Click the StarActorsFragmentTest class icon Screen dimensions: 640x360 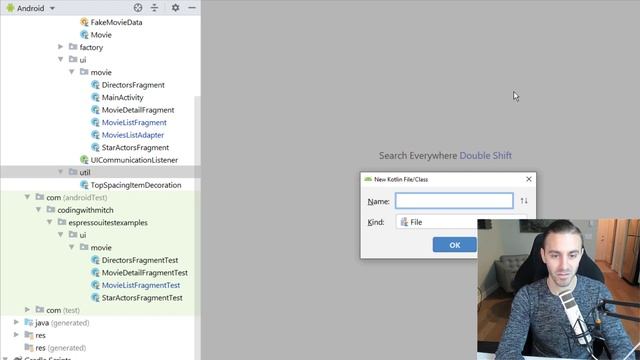[x=96, y=298]
